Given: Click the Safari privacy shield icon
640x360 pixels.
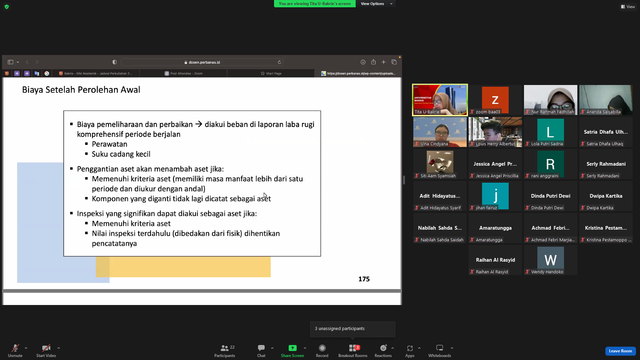Looking at the screenshot, I should tap(115, 62).
